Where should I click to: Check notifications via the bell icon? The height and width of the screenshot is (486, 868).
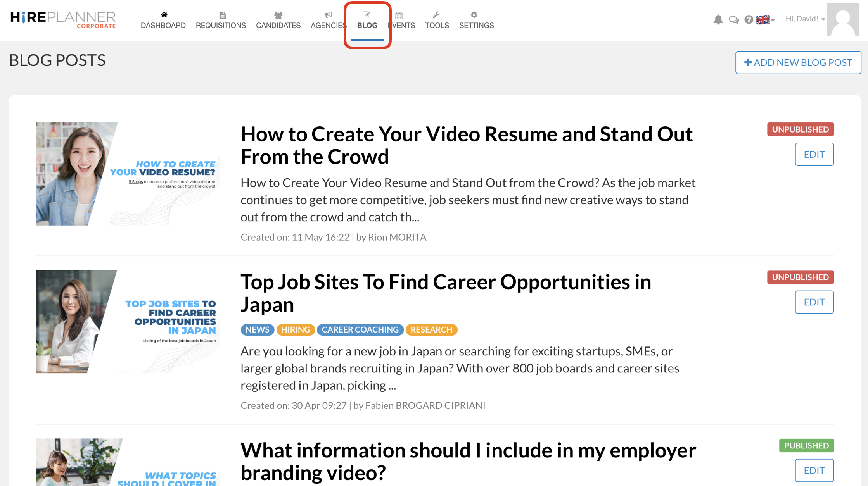point(718,19)
